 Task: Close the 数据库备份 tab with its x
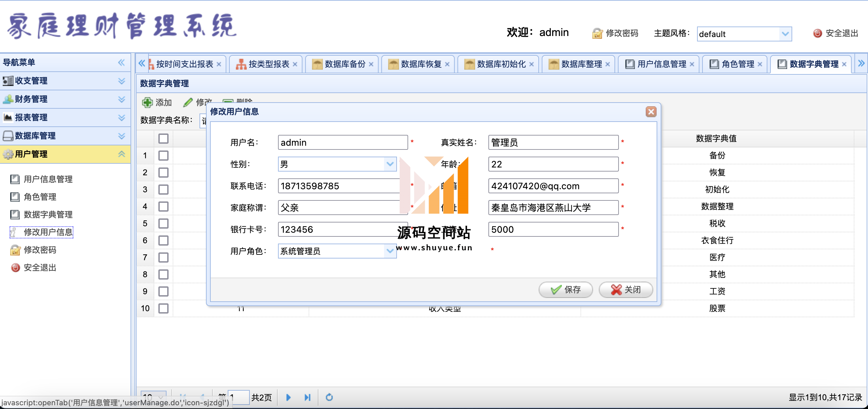(371, 64)
